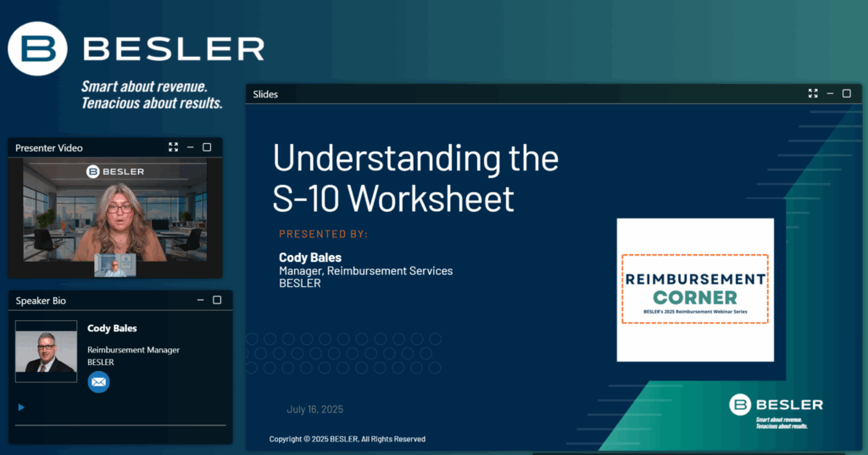
Task: Click Cody Bales headshot photo in bio
Action: (x=46, y=351)
